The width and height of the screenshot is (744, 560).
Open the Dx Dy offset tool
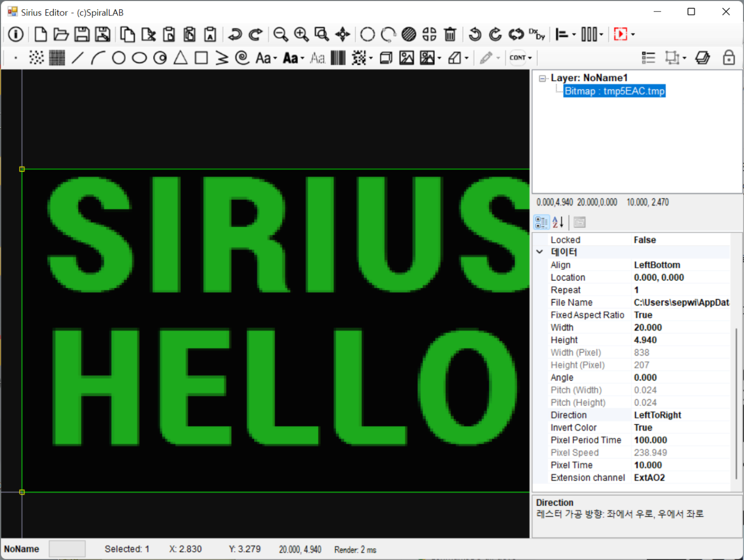pos(537,34)
